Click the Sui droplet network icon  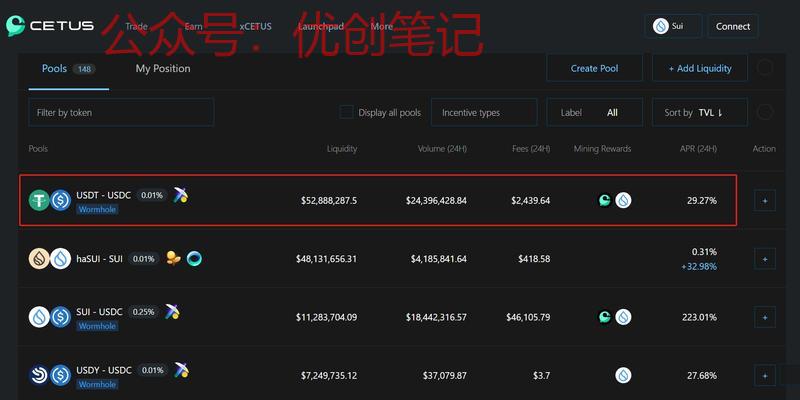[x=661, y=26]
